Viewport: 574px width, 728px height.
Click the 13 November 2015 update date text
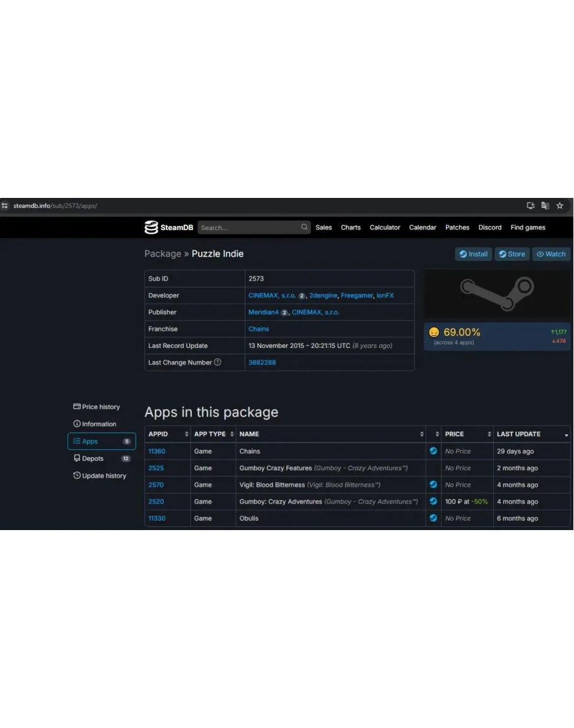click(x=300, y=345)
